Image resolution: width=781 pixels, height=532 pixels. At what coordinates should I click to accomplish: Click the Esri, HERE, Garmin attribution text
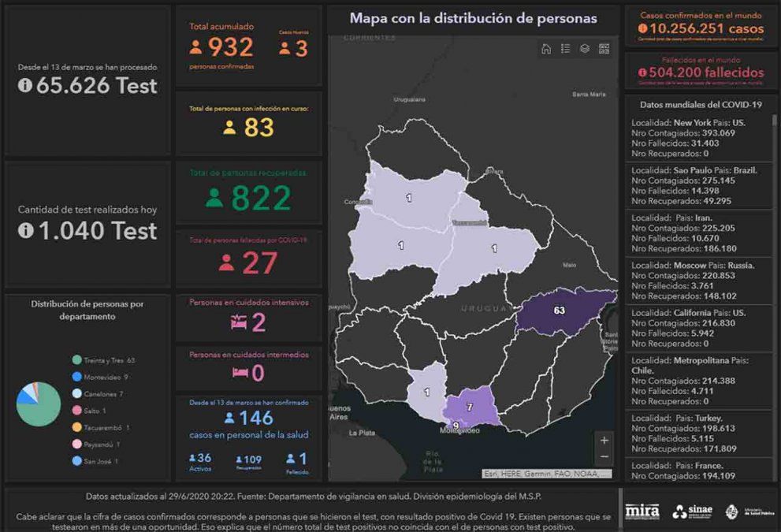click(x=546, y=474)
